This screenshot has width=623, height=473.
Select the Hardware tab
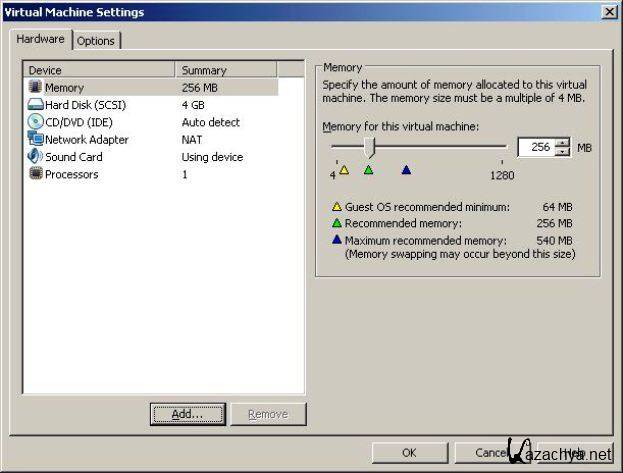(42, 39)
